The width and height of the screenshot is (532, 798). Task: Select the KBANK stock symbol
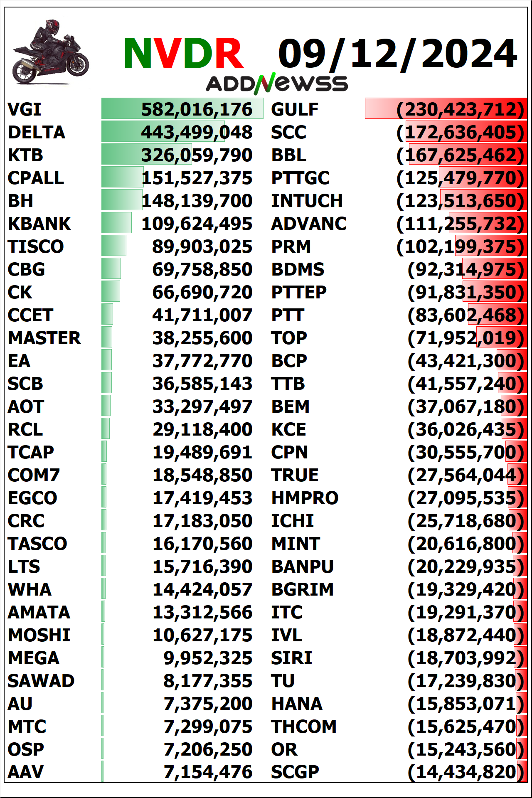point(39,224)
